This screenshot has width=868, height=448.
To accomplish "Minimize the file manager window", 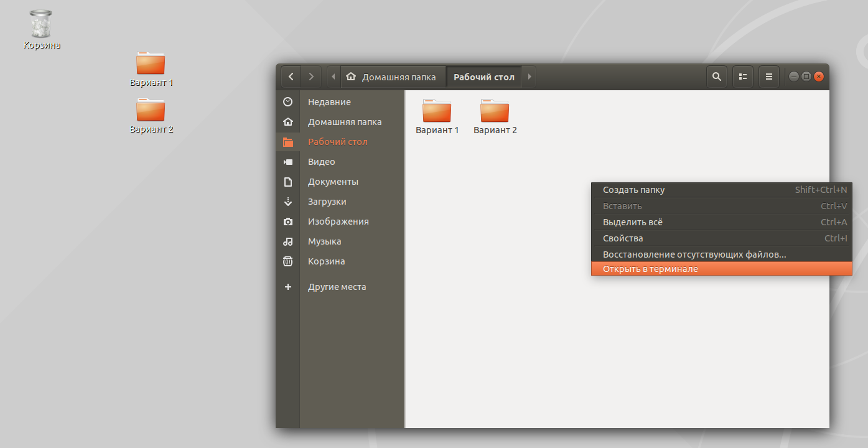I will click(x=794, y=77).
